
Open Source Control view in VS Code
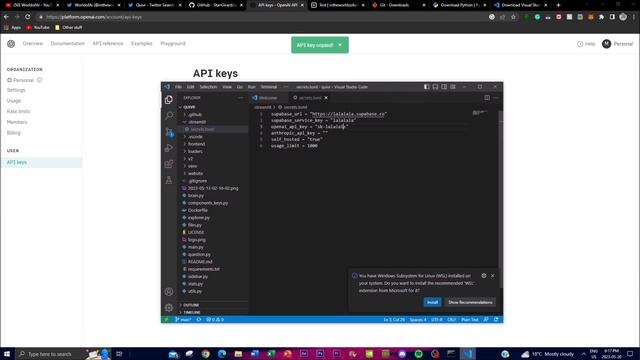click(169, 132)
